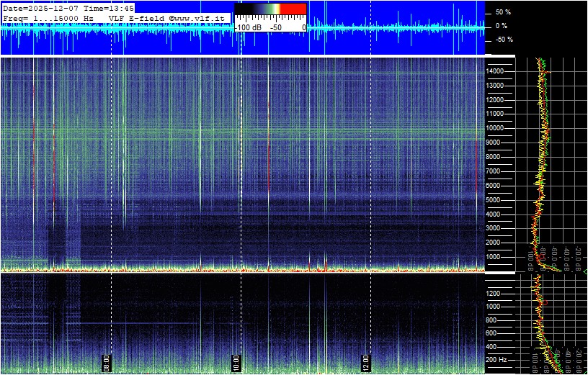
Task: Click the -100 dB label on color legend
Action: [x=249, y=27]
